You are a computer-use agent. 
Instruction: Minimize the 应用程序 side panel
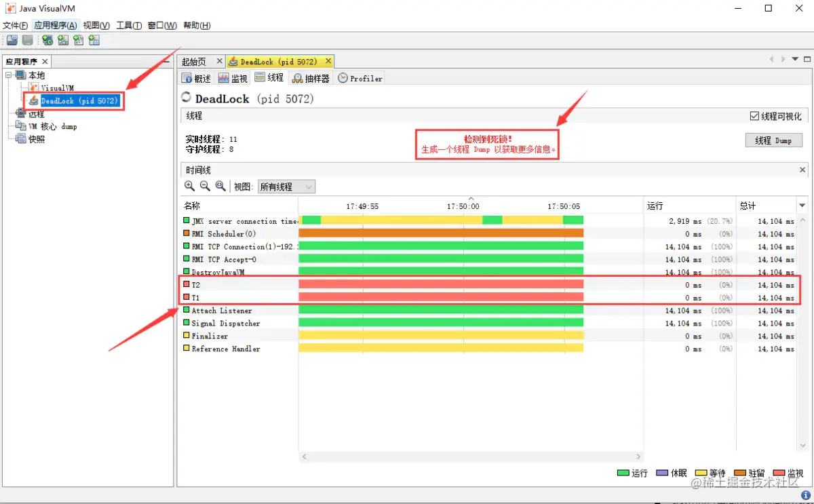[167, 60]
